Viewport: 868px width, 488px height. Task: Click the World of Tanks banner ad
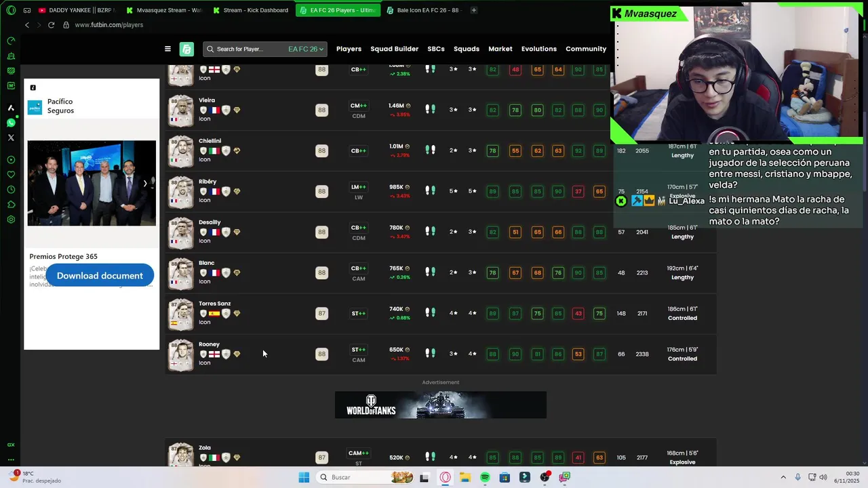click(441, 405)
